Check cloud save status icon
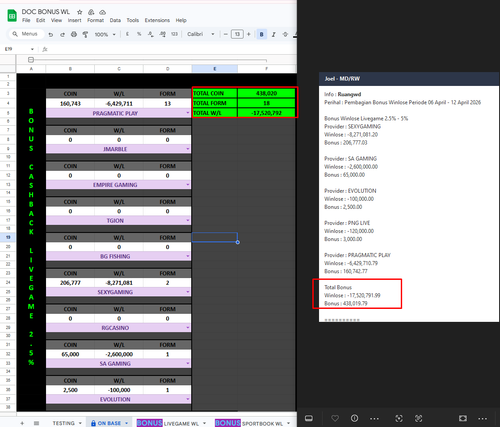The width and height of the screenshot is (500, 427). tap(103, 12)
